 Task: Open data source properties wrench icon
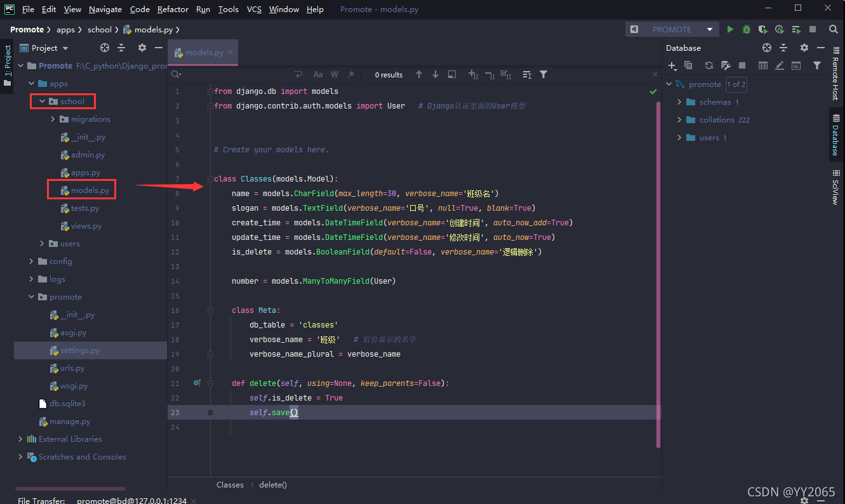tap(726, 65)
